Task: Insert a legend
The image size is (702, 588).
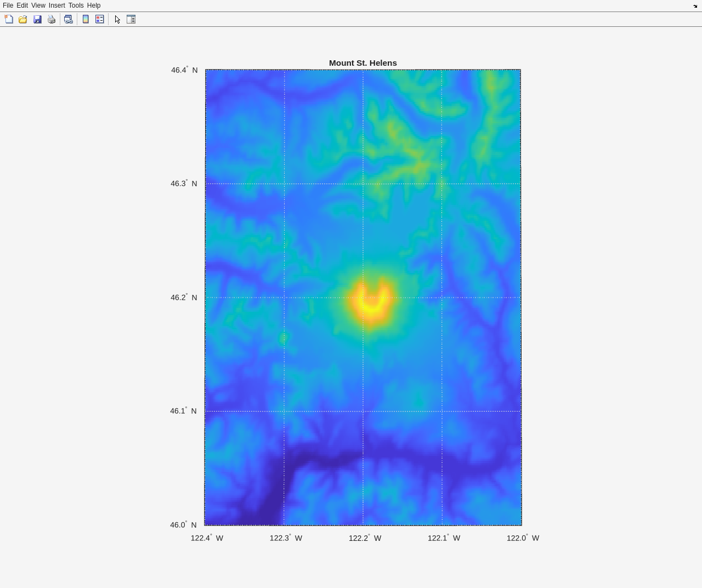Action: [100, 19]
